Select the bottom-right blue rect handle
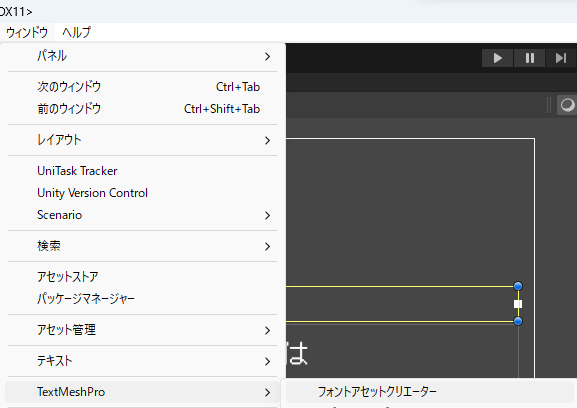577x408 pixels. 518,321
